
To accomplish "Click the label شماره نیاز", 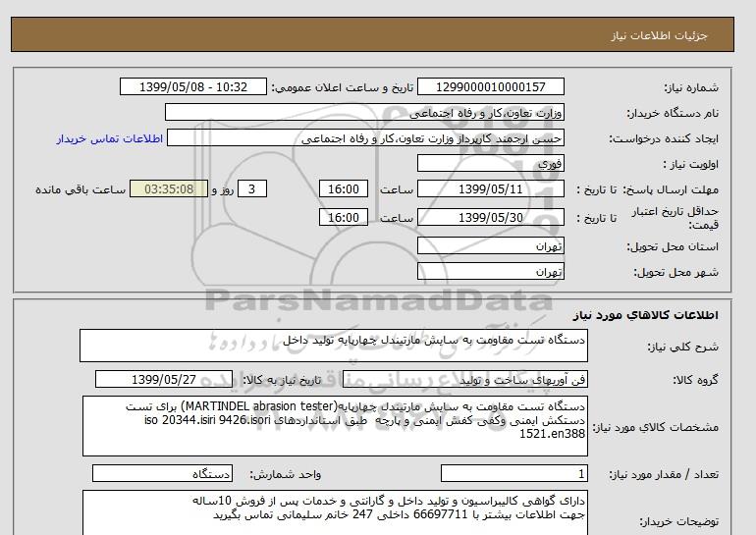I will [691, 87].
